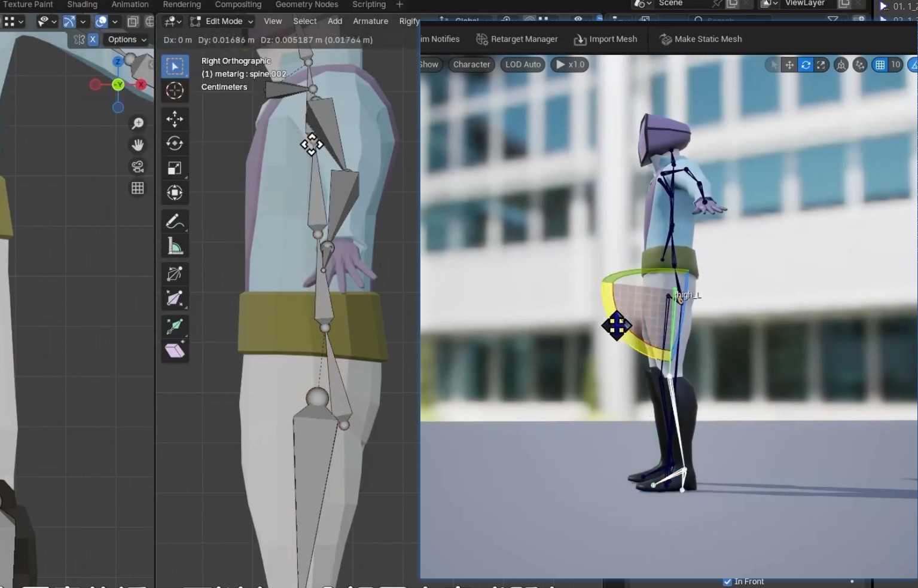Open the Armature menu
Screen dimensions: 918x588
coord(370,21)
